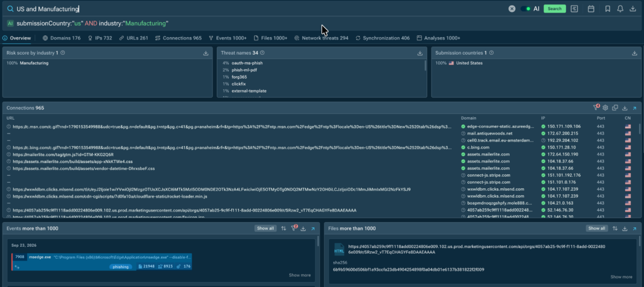The width and height of the screenshot is (644, 287).
Task: Click the US and Manufacturing search field
Action: click(258, 9)
